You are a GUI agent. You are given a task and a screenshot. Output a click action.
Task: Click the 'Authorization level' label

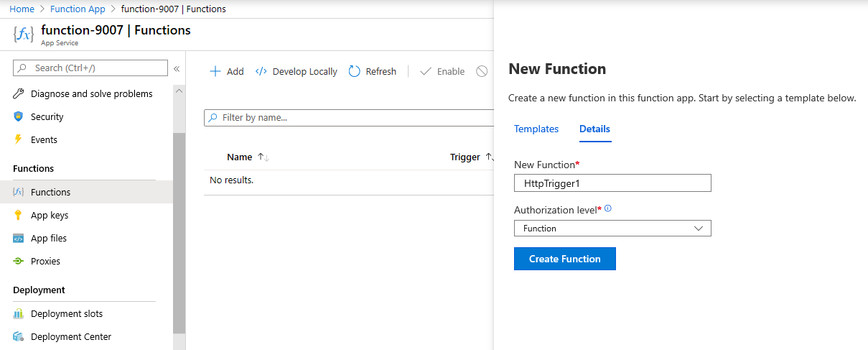pyautogui.click(x=556, y=210)
